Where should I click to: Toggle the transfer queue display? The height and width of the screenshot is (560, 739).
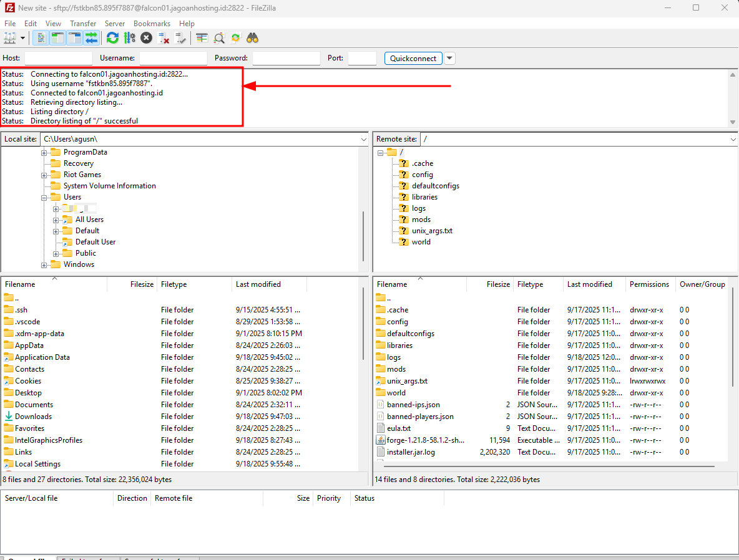[91, 38]
